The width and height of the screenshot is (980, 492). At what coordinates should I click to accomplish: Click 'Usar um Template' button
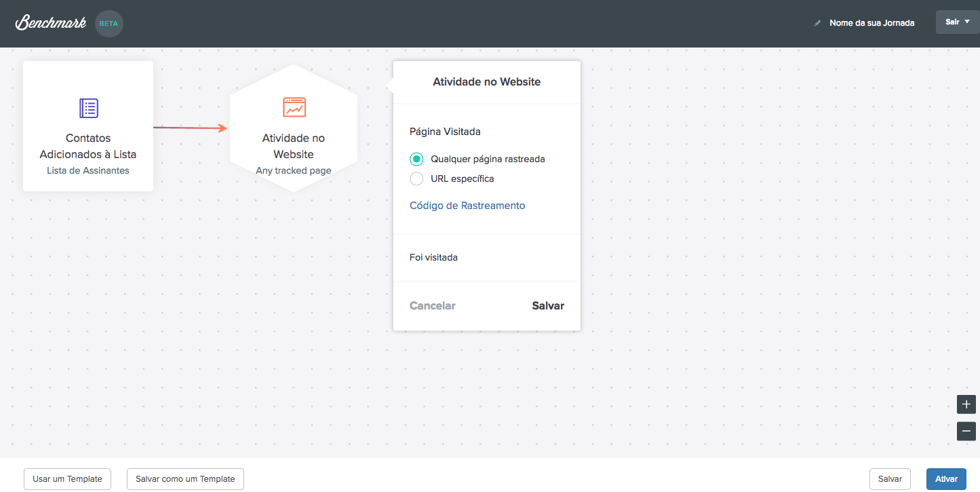(67, 479)
